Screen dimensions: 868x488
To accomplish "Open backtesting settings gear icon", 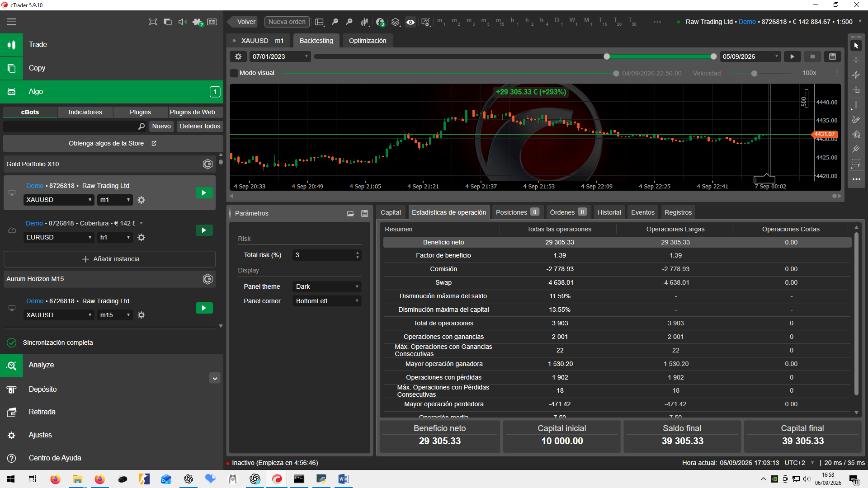I will tap(238, 56).
